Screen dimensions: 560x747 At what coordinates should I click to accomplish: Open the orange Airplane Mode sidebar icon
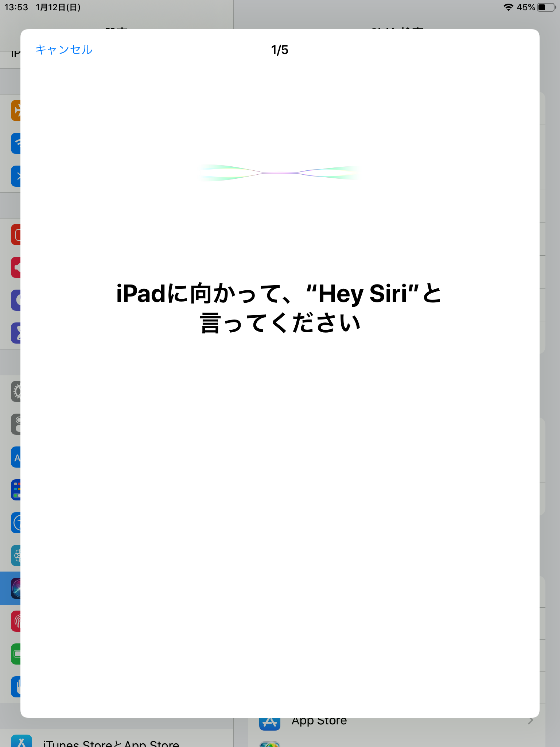(16, 111)
